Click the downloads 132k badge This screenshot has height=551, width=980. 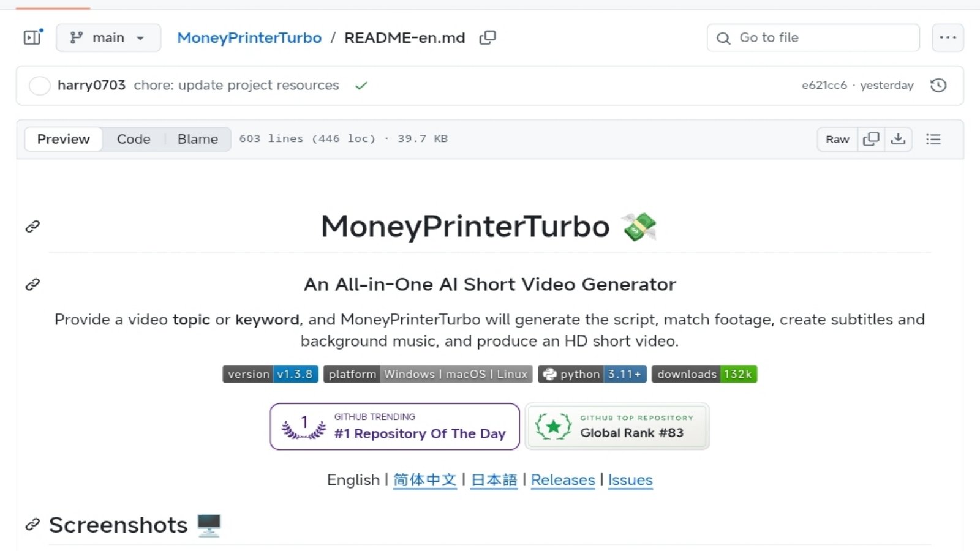coord(704,374)
